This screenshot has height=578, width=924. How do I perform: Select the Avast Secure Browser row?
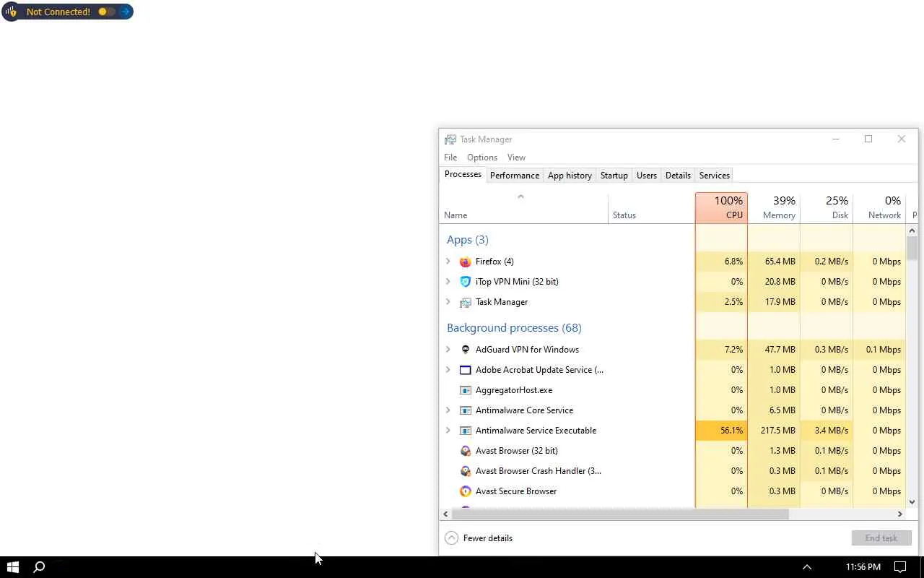673,491
